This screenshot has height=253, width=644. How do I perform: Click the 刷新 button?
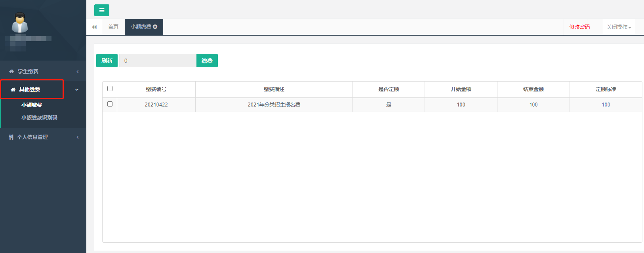(x=107, y=61)
